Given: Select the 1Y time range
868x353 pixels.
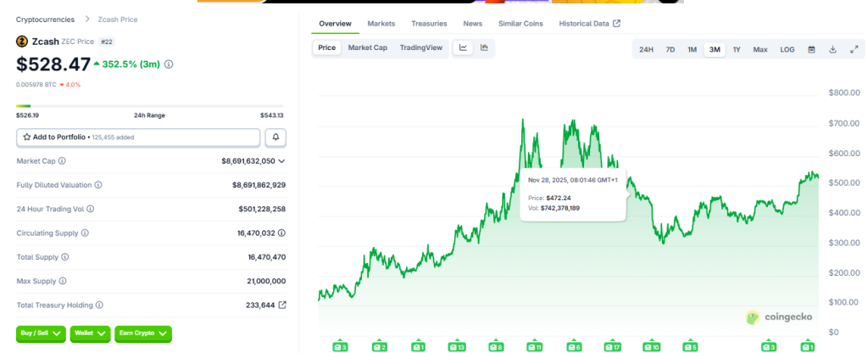Looking at the screenshot, I should coord(737,50).
